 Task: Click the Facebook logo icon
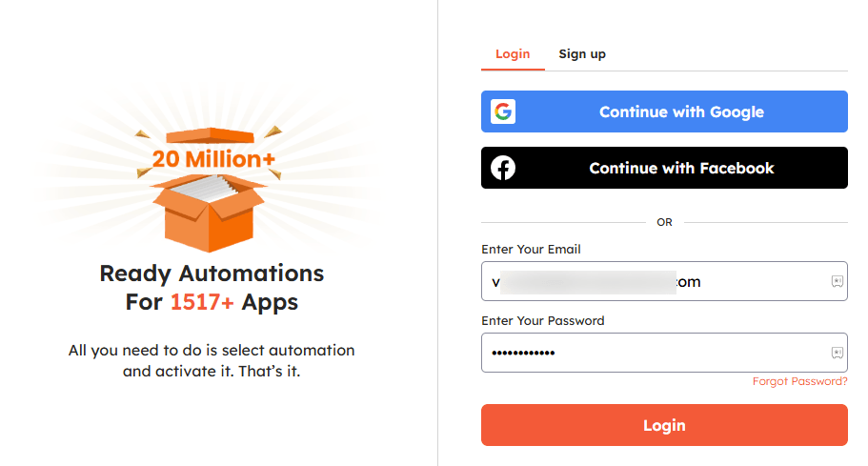(x=503, y=168)
